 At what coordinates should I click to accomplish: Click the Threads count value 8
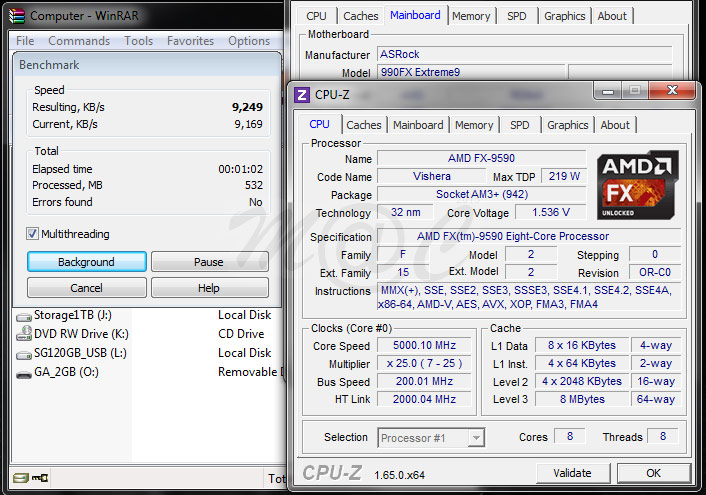(x=662, y=436)
